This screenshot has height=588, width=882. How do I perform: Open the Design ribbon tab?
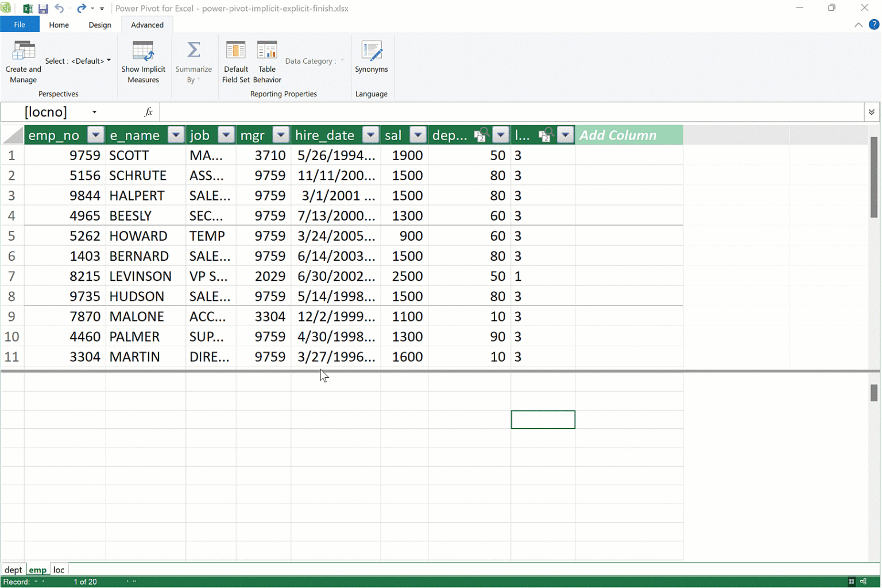(99, 25)
